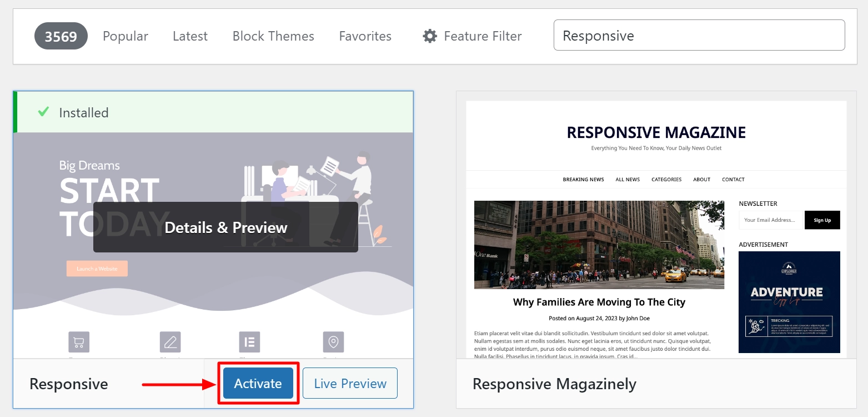Switch to the Latest themes tab
Screen dimensions: 868x417
point(190,36)
